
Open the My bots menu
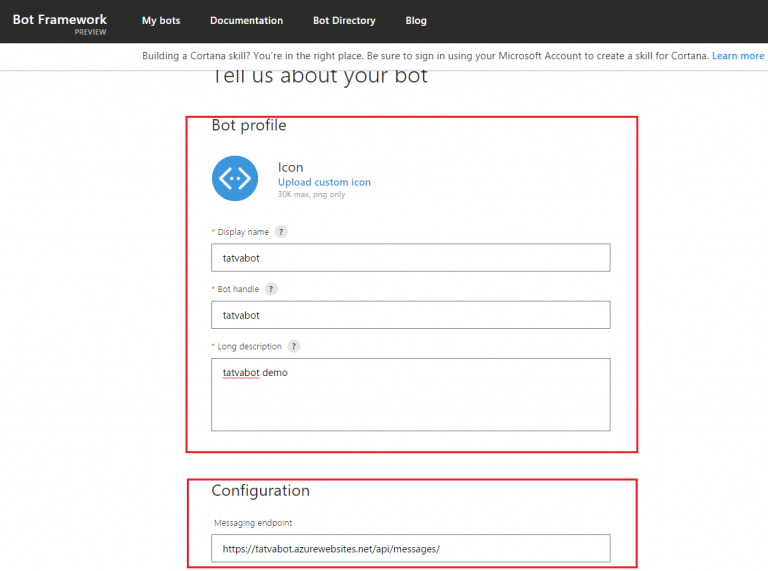(161, 21)
